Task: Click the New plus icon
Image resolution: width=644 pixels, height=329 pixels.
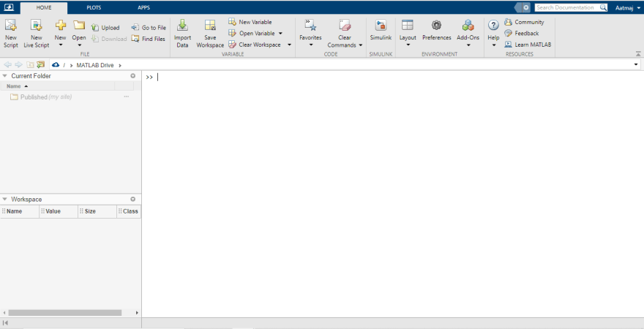Action: click(x=60, y=26)
